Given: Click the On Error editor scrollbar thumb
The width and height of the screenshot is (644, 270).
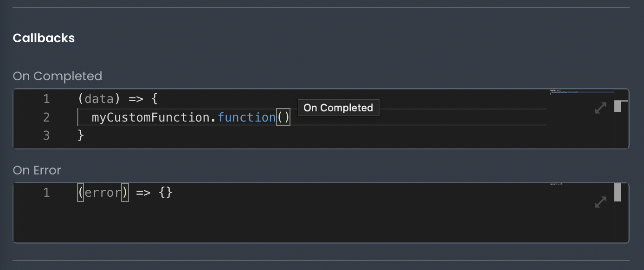Looking at the screenshot, I should point(618,193).
